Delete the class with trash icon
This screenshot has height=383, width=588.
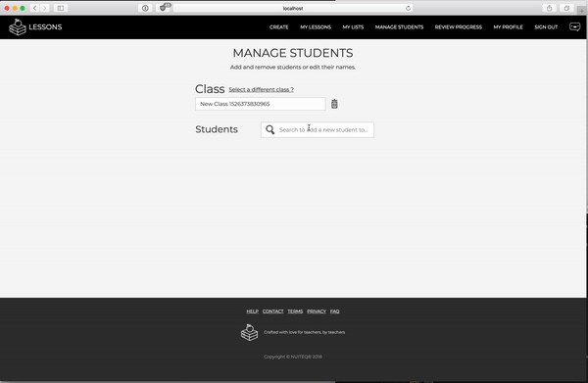334,104
